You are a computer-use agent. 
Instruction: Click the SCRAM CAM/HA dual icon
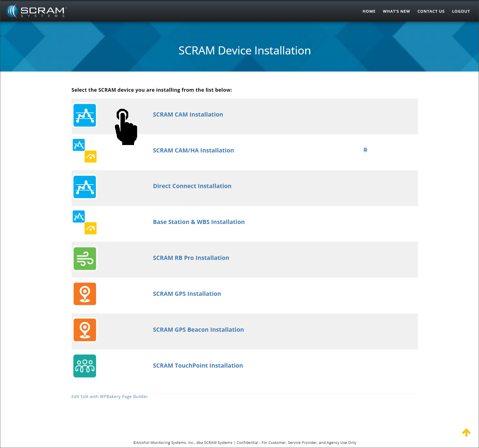coord(85,151)
